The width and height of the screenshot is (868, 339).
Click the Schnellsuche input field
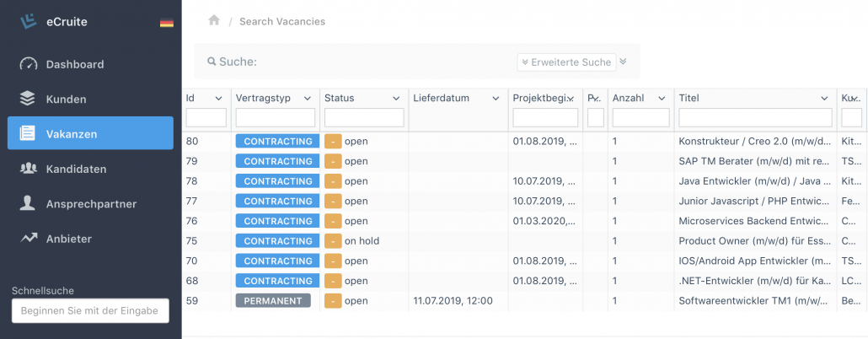[x=90, y=311]
